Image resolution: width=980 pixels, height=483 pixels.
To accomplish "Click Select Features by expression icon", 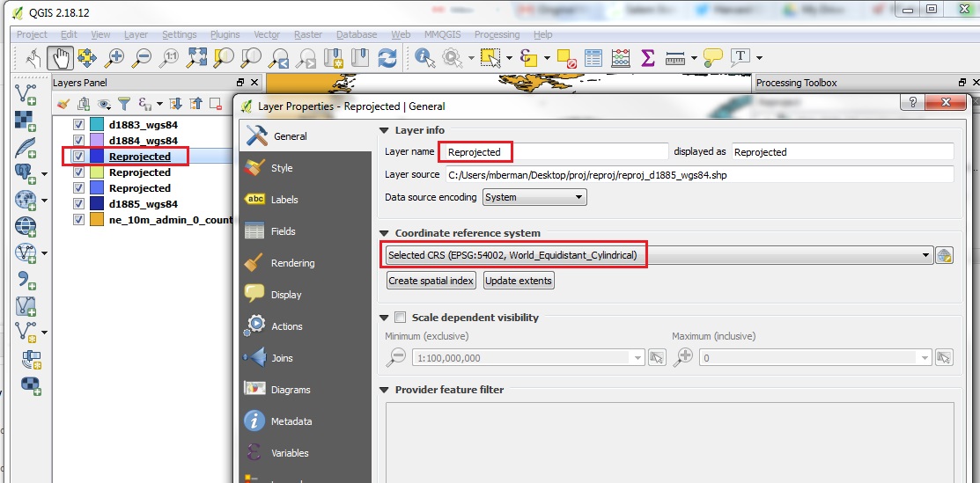I will coord(529,58).
